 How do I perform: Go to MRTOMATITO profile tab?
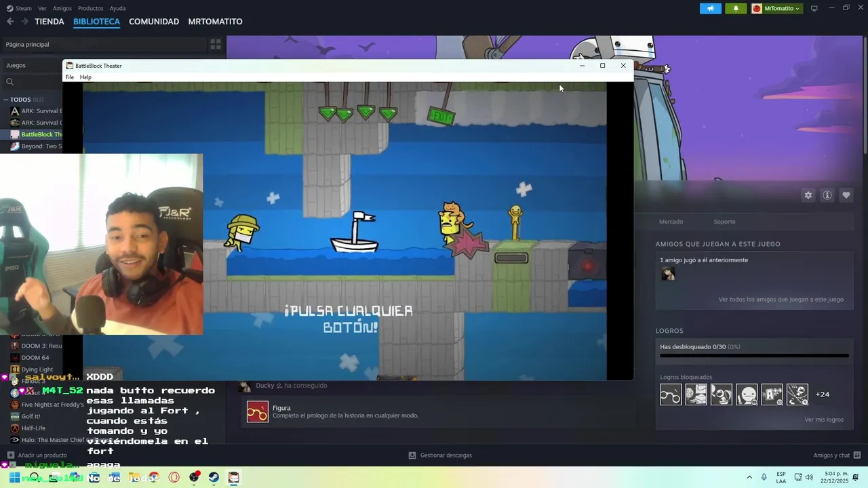[215, 22]
